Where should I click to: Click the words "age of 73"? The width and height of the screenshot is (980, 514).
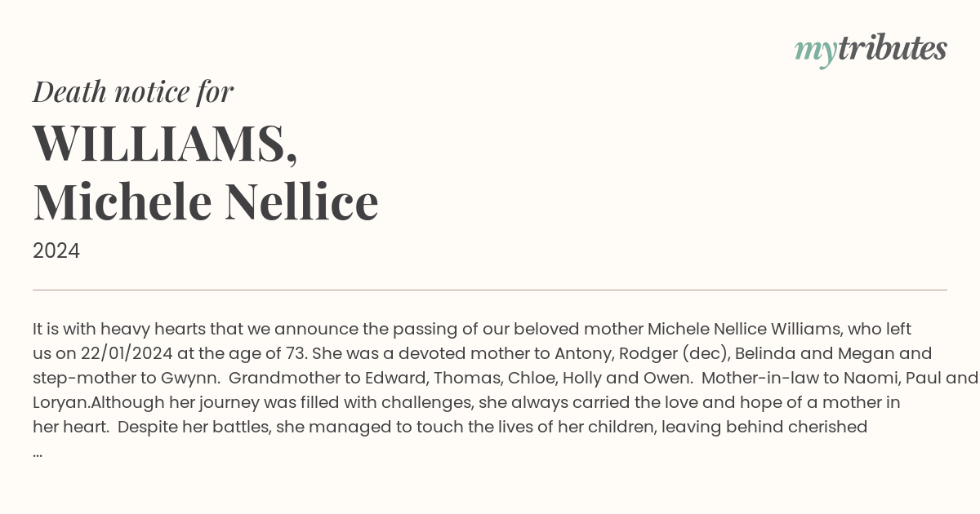(x=270, y=354)
